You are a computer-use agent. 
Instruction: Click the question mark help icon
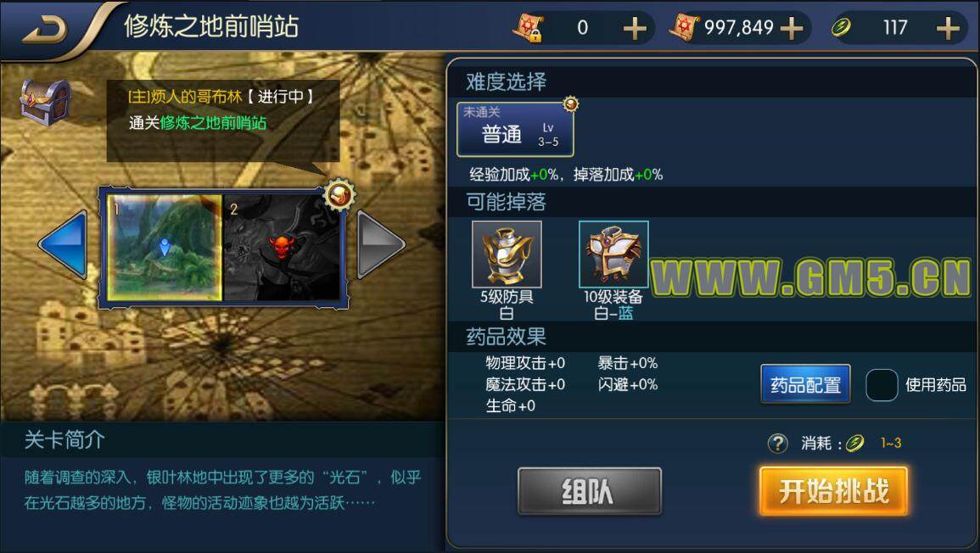777,444
